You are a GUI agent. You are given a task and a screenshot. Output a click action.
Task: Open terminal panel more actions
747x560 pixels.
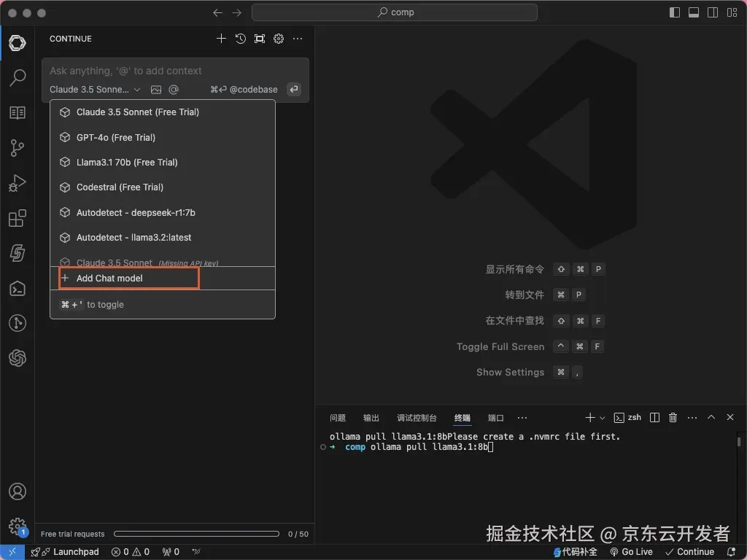coord(692,418)
